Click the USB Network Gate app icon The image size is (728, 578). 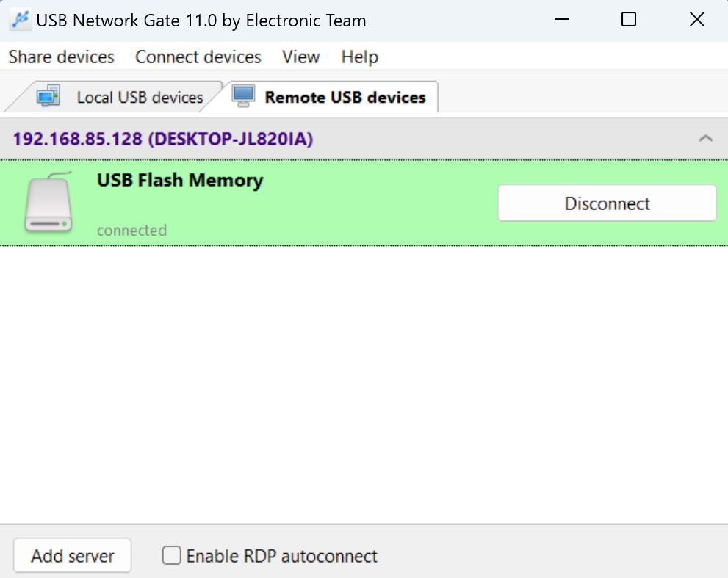pyautogui.click(x=19, y=19)
